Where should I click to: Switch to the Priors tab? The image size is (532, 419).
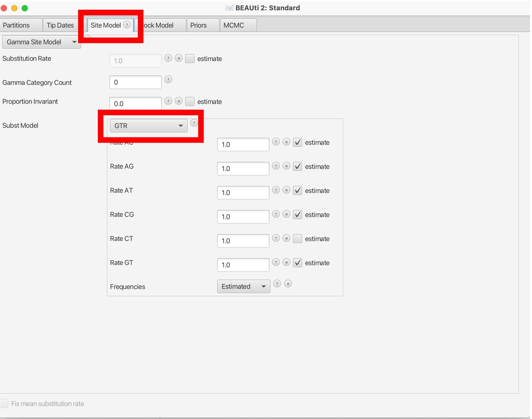click(x=198, y=25)
